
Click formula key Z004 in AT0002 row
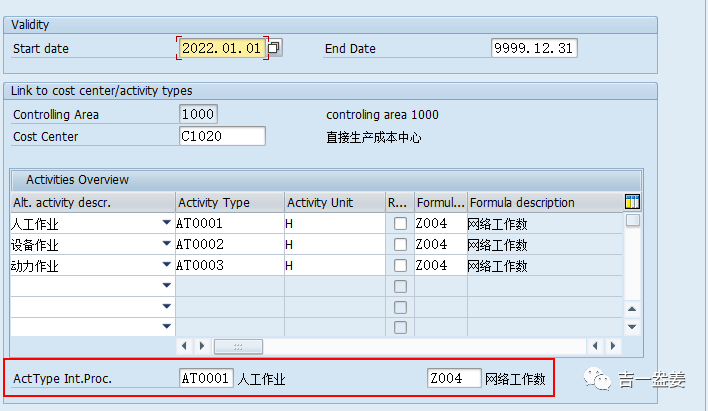click(x=441, y=244)
